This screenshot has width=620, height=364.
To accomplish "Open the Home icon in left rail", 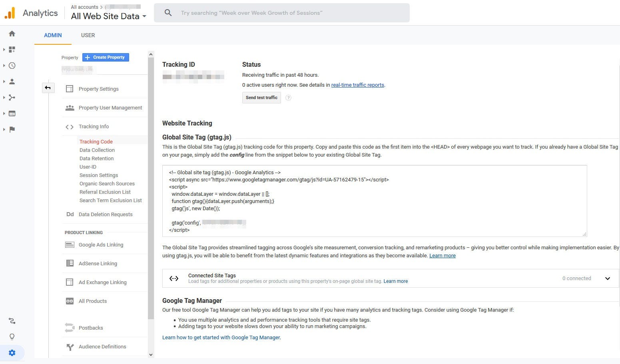I will pyautogui.click(x=12, y=34).
